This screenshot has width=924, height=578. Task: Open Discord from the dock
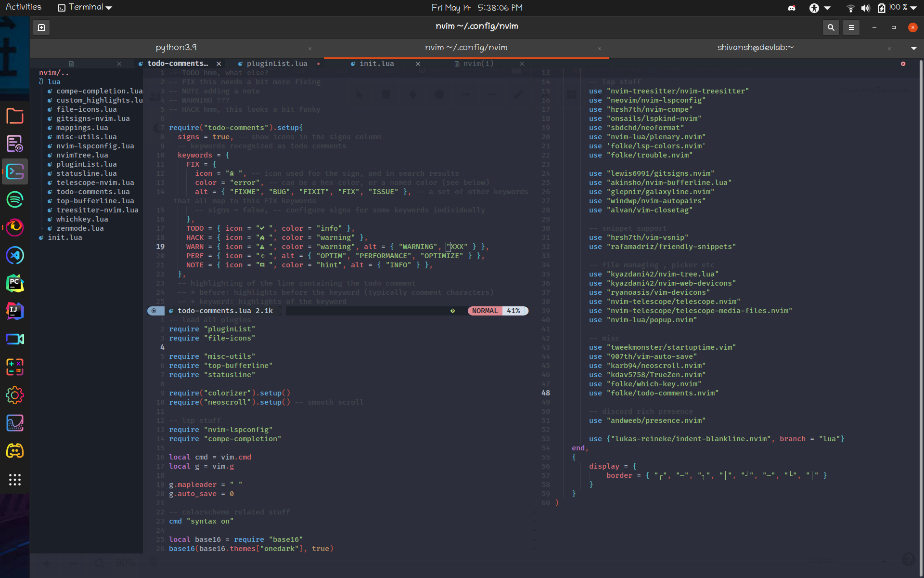click(15, 451)
